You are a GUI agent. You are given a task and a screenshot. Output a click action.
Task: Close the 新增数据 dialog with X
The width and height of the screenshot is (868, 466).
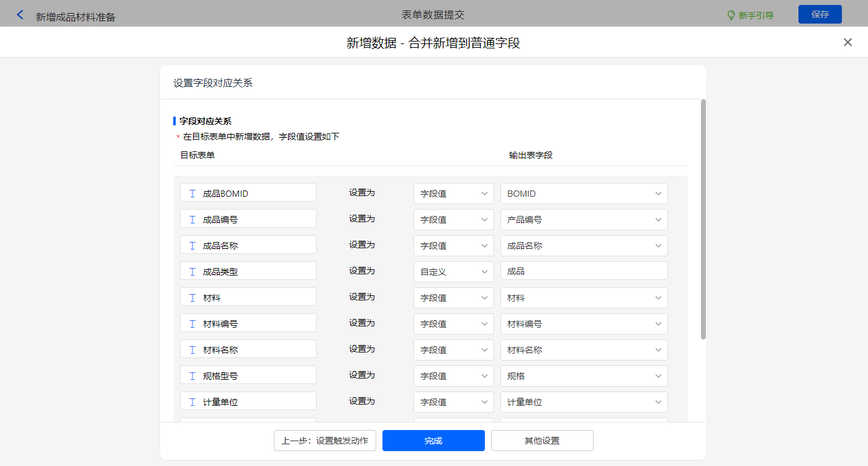click(848, 42)
